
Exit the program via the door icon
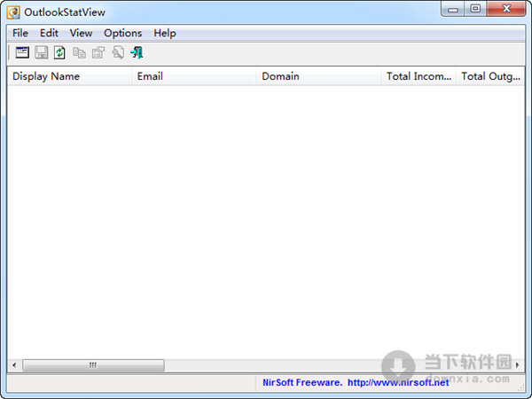(137, 52)
